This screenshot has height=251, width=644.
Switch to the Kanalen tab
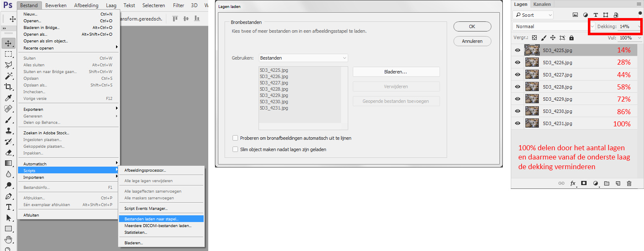pos(542,4)
